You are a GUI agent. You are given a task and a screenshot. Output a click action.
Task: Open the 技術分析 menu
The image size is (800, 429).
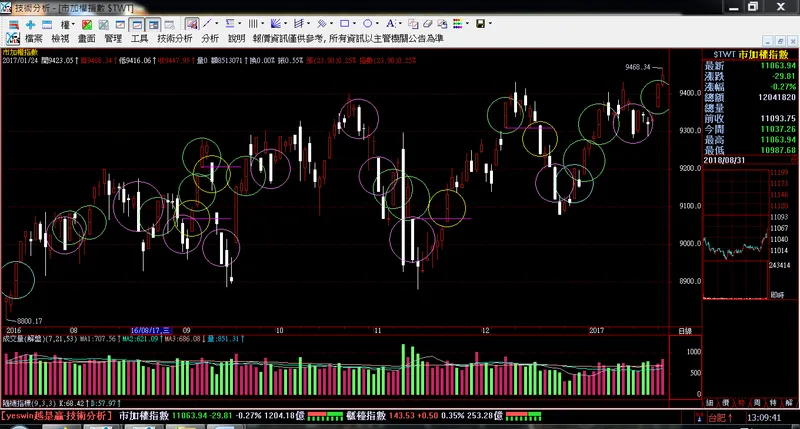click(175, 38)
